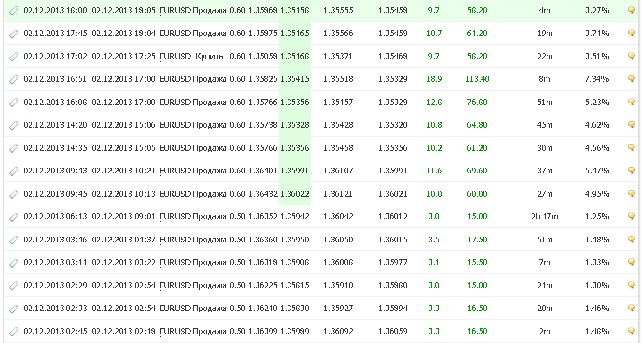Open the EURUSD link on the 18:00 trade
Screen dimensions: 644x343
coord(175,10)
